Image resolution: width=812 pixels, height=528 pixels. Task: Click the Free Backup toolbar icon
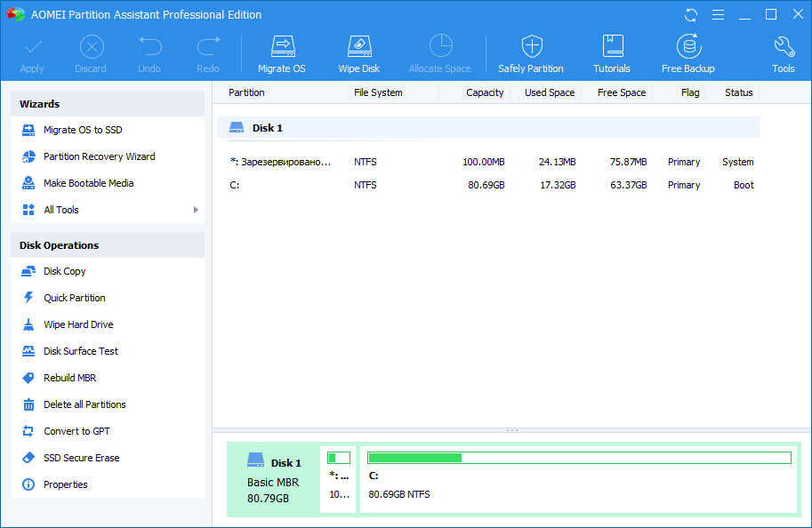coord(688,46)
